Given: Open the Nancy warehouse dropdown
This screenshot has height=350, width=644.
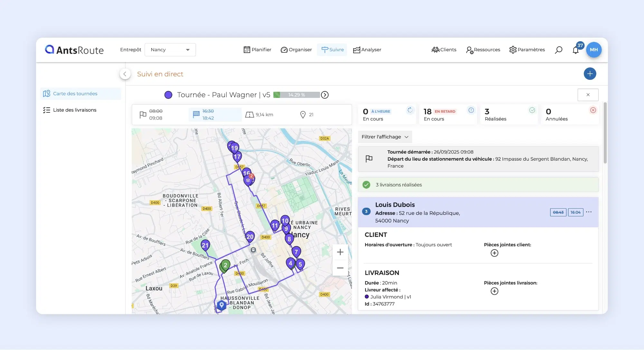Looking at the screenshot, I should point(170,50).
